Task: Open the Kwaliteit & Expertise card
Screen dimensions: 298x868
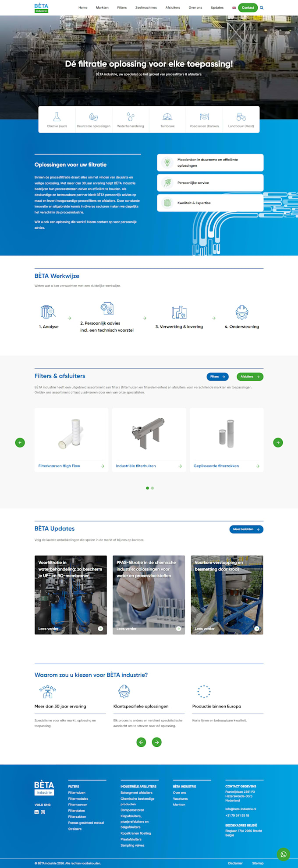Action: tap(210, 203)
